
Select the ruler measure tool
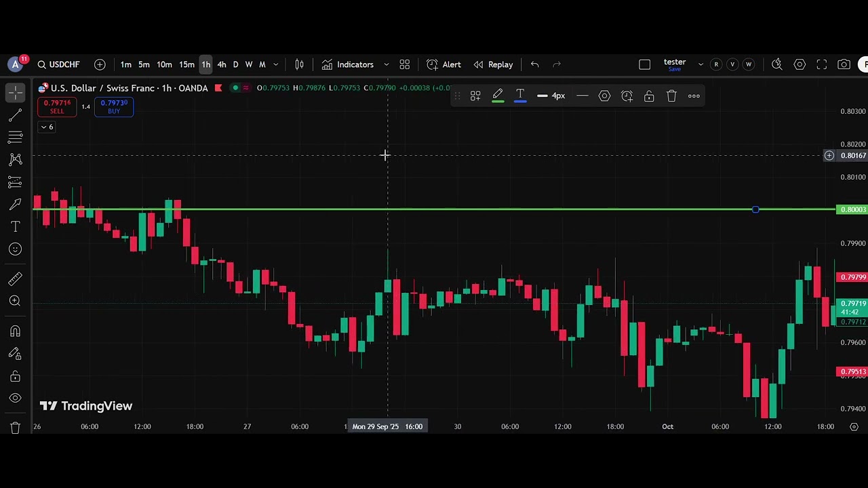click(x=15, y=279)
